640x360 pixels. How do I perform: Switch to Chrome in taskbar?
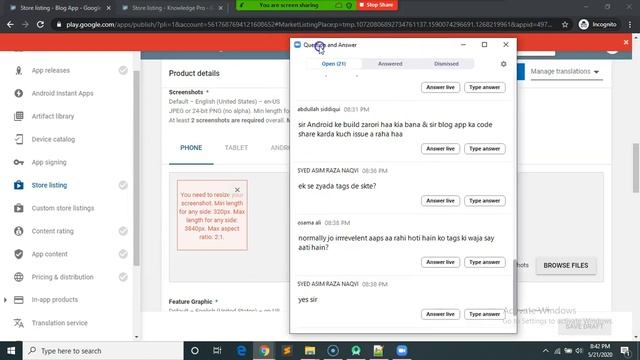264,351
